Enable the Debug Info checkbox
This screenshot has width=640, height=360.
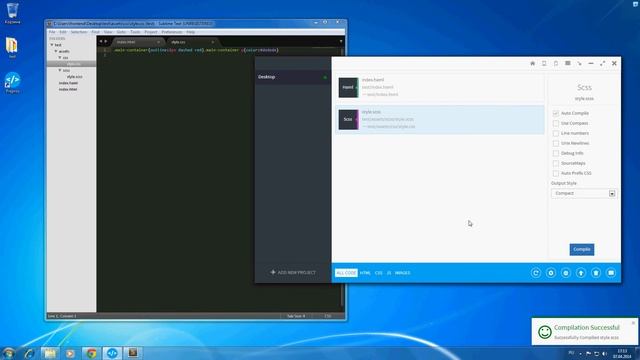coord(556,153)
